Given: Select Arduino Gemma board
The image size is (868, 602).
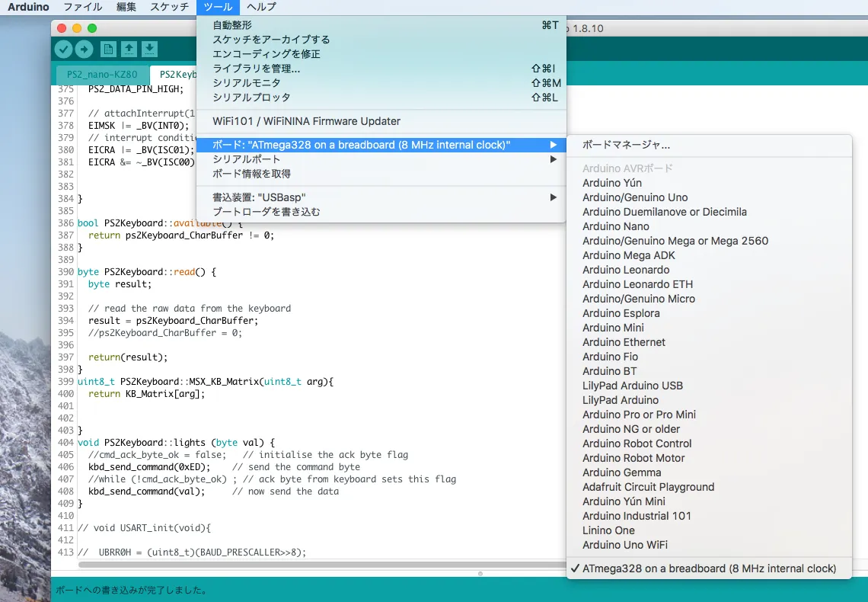Looking at the screenshot, I should coord(709,473).
